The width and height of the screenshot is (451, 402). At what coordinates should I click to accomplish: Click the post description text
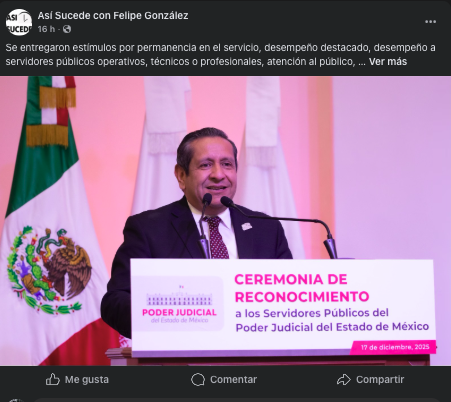[220, 55]
